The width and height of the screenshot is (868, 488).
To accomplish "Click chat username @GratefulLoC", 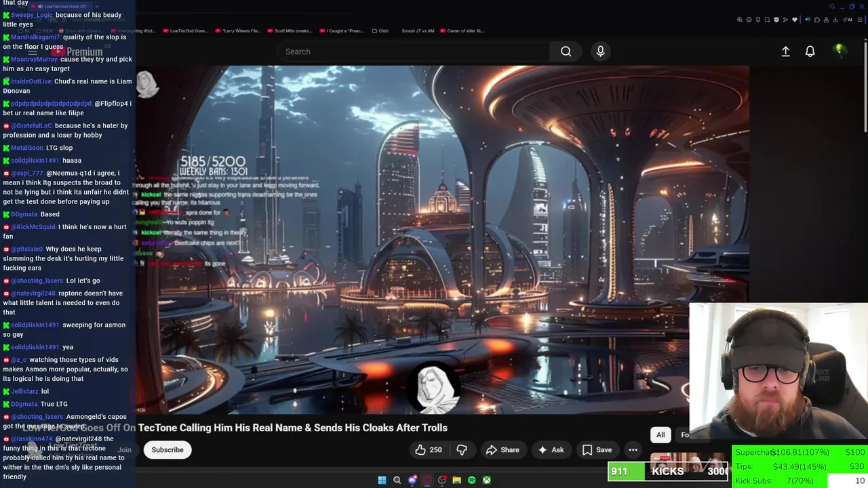I will [31, 125].
